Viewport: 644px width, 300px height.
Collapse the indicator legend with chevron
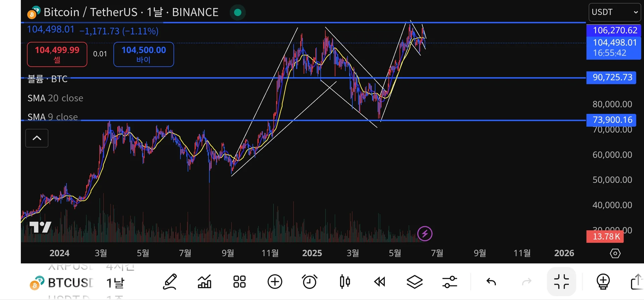pyautogui.click(x=37, y=138)
